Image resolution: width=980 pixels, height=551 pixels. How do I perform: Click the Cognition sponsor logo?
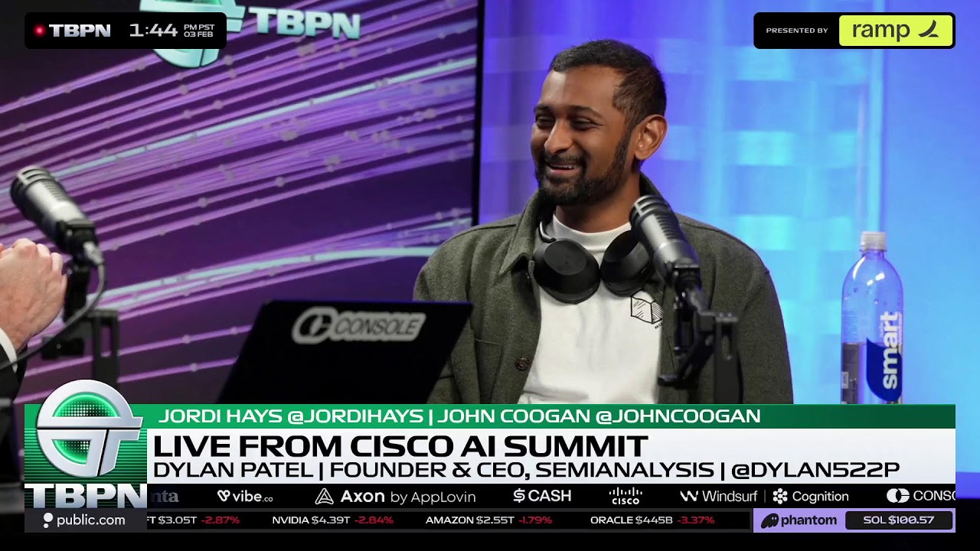pos(811,496)
